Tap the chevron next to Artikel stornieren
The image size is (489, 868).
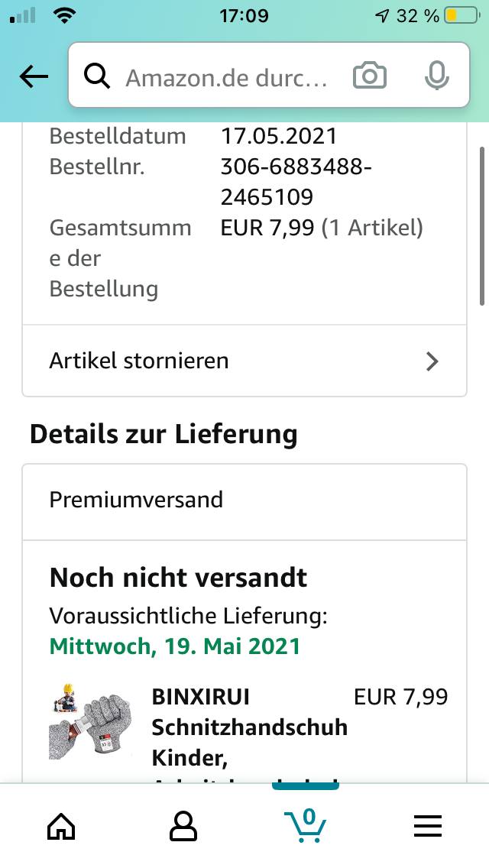432,361
